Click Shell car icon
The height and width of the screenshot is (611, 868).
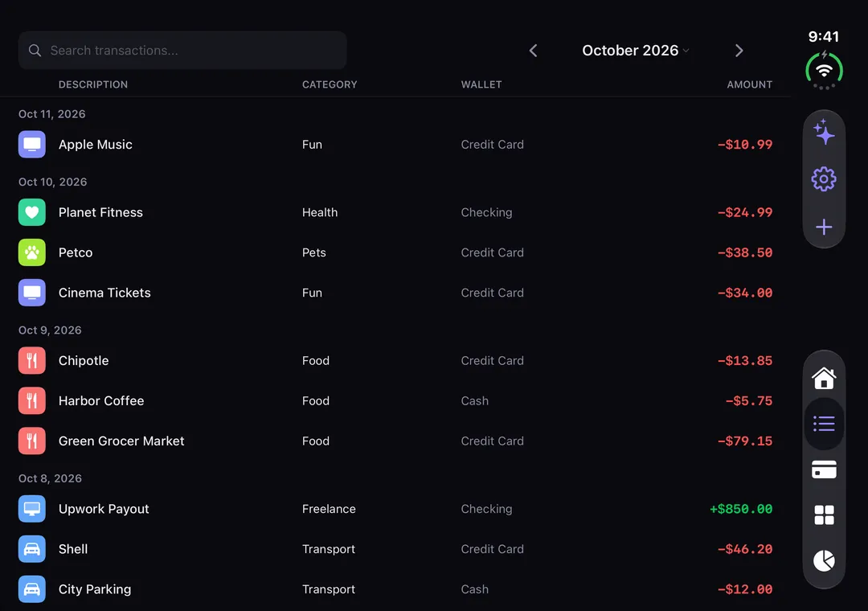32,549
